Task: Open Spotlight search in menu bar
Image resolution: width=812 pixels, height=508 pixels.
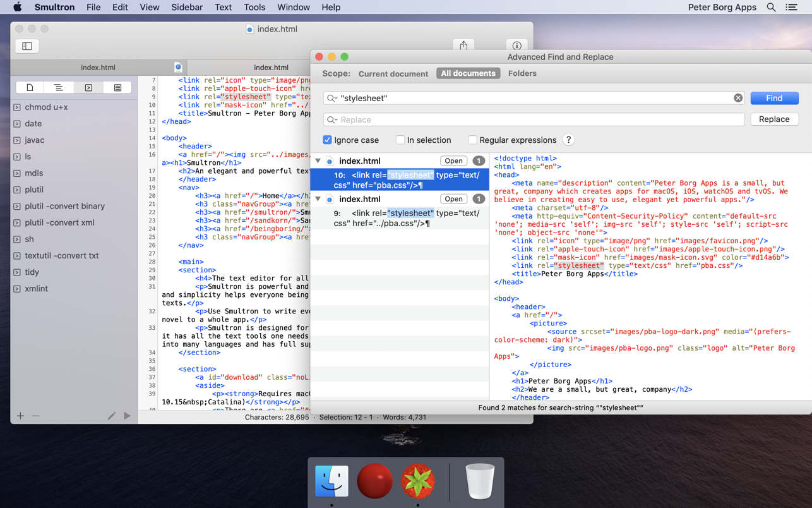Action: coord(771,8)
